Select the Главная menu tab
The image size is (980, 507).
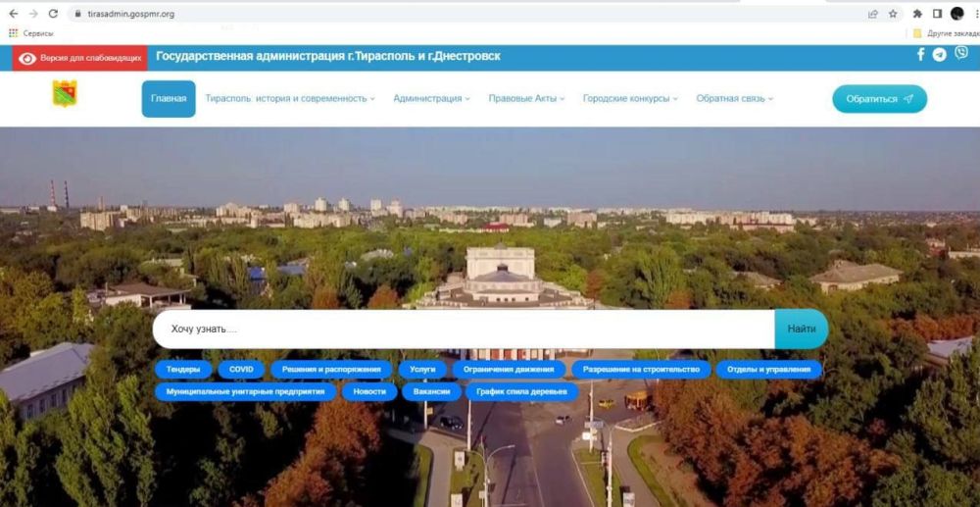[x=169, y=99]
